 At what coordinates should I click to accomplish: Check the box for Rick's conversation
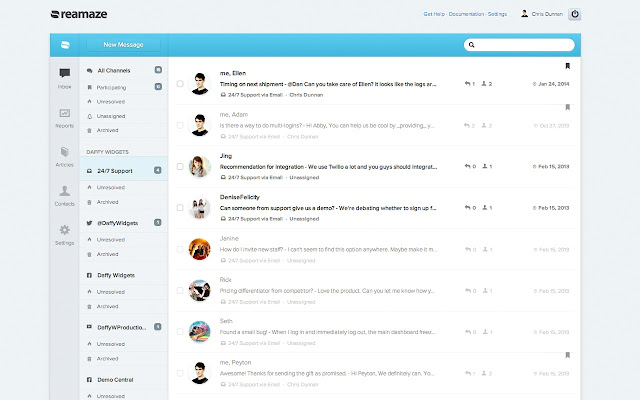(180, 290)
